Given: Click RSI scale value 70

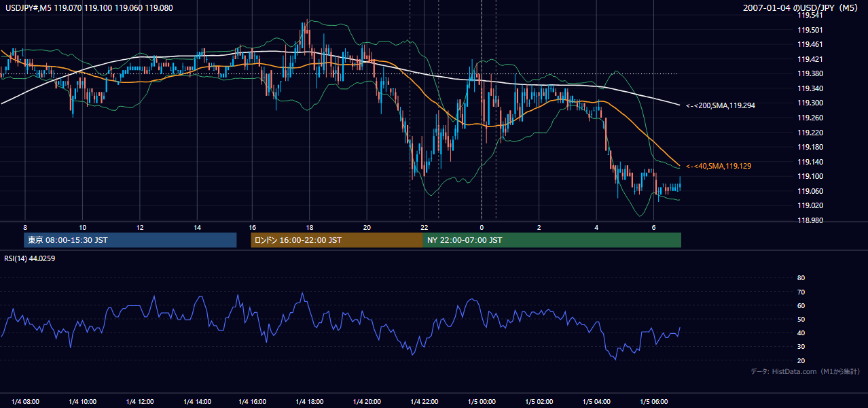Looking at the screenshot, I should click(801, 292).
